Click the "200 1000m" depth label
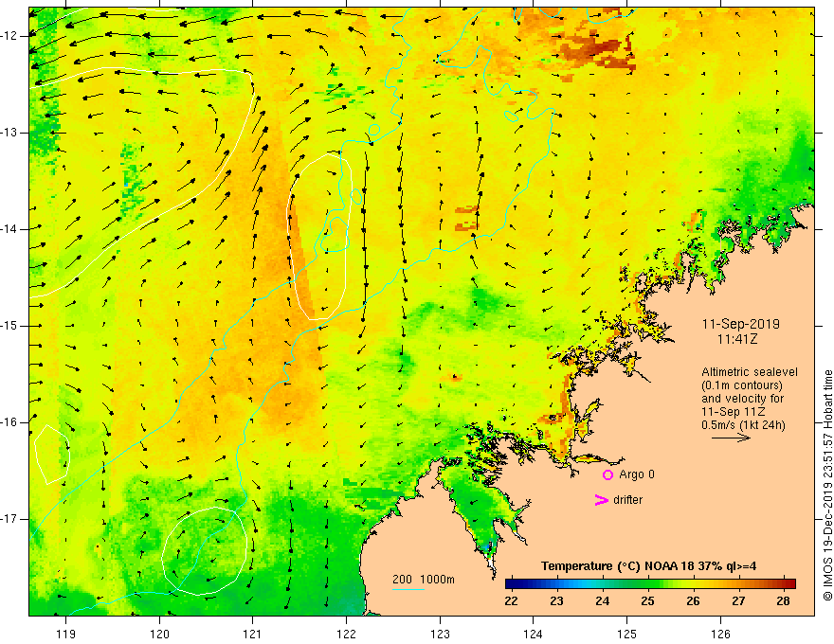This screenshot has height=644, width=834. click(424, 580)
